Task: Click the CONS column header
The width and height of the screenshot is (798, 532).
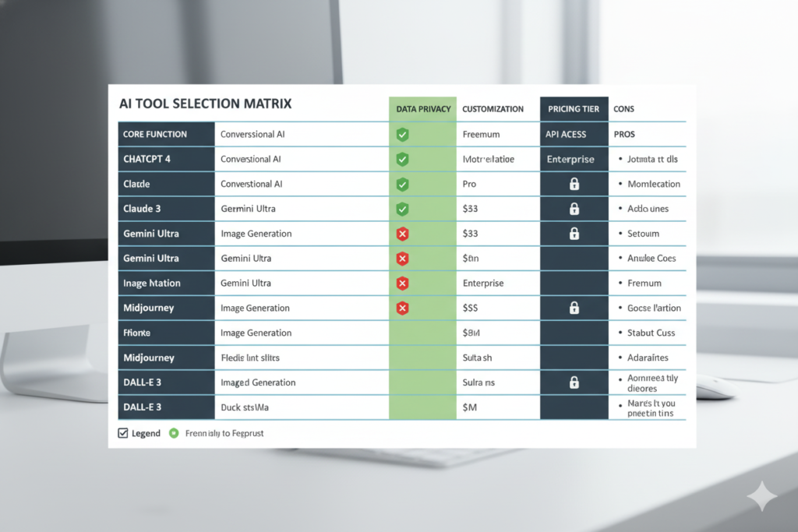Action: 623,108
